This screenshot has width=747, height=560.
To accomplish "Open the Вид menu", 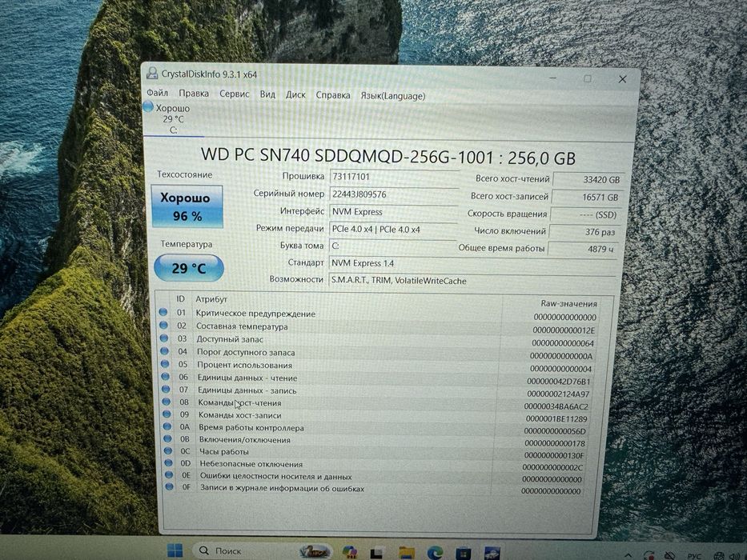I will click(x=267, y=94).
